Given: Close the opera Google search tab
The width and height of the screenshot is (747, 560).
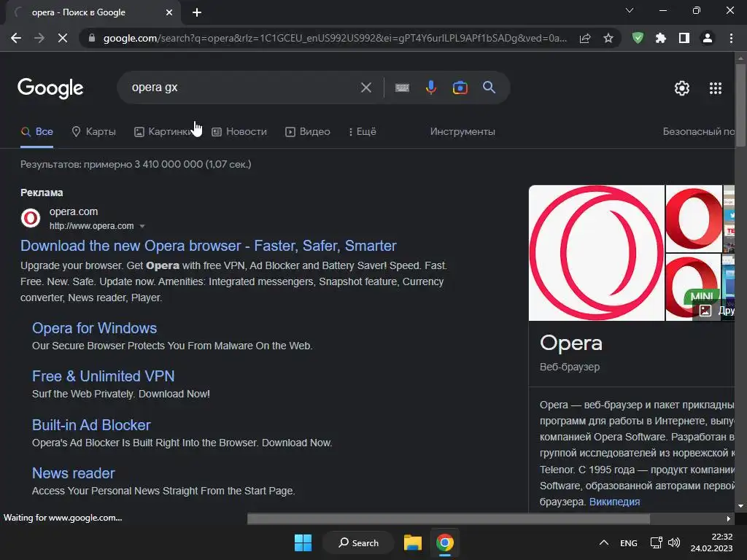Looking at the screenshot, I should click(169, 12).
